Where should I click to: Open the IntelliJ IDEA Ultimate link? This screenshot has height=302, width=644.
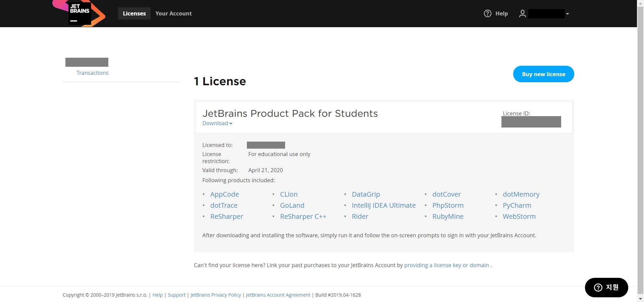pyautogui.click(x=384, y=205)
